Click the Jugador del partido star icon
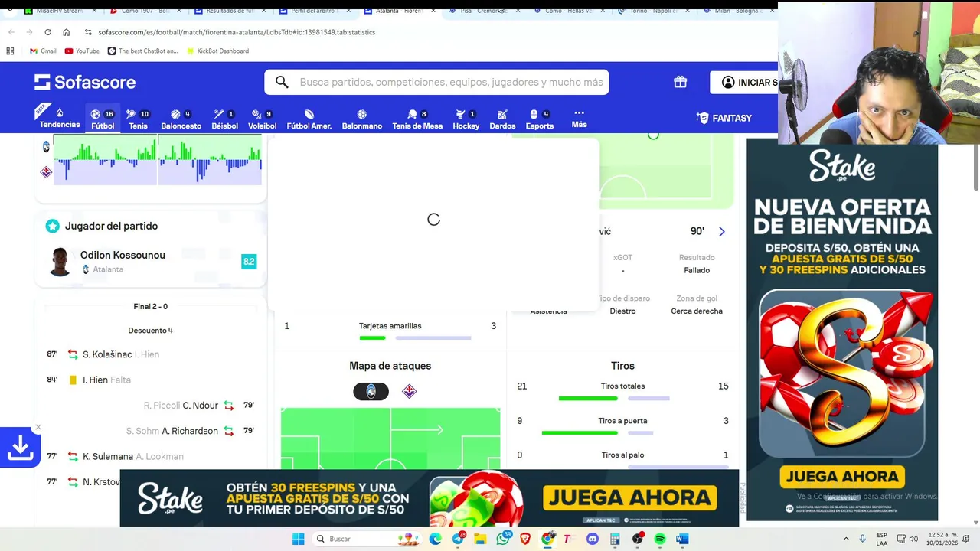Screen dimensions: 980x551 pos(52,226)
